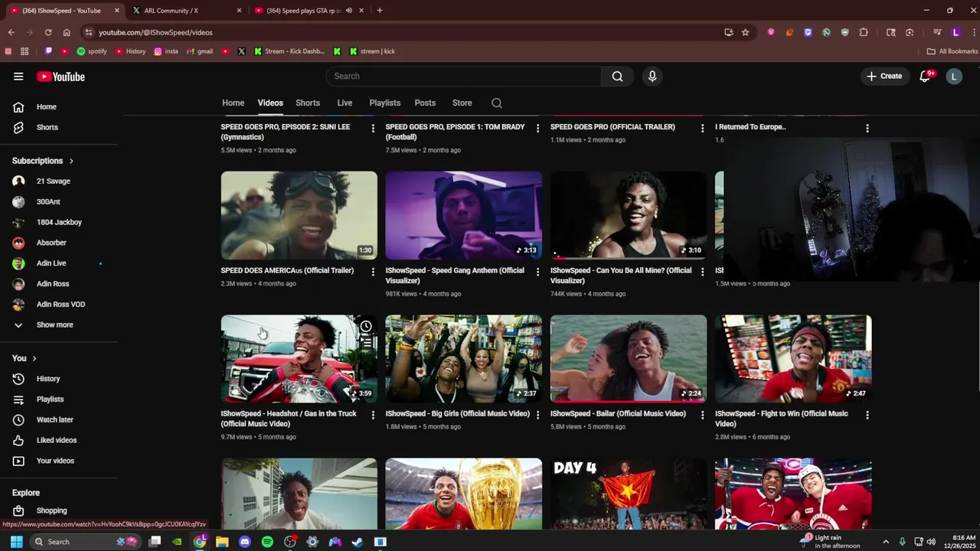Screen dimensions: 980x551
Task: Open Steam from the Windows taskbar
Action: click(x=357, y=542)
